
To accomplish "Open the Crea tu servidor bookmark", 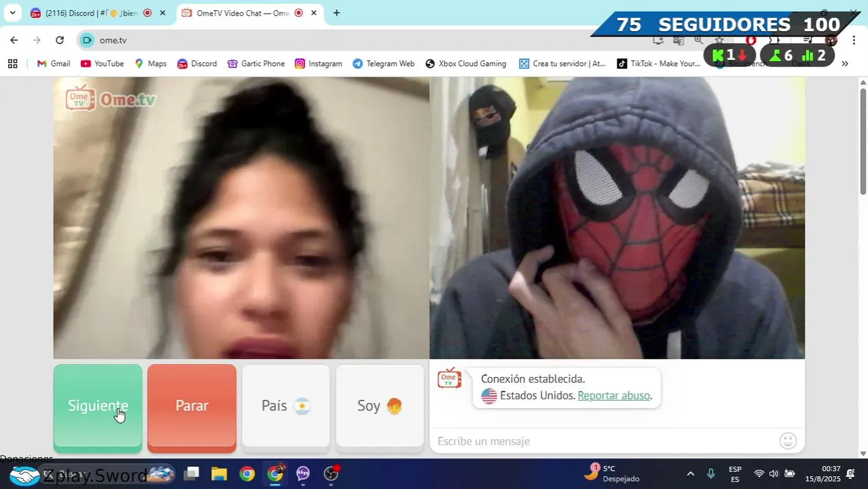I will coord(562,63).
